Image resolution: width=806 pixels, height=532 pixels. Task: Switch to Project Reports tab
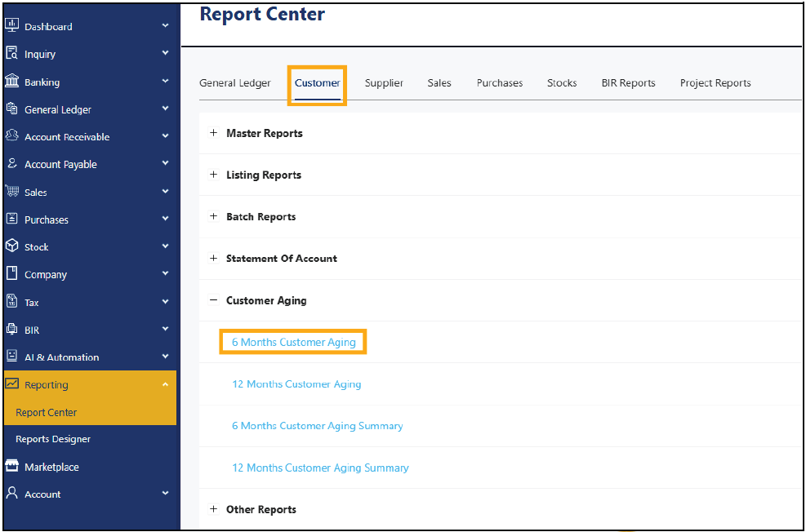(x=715, y=82)
